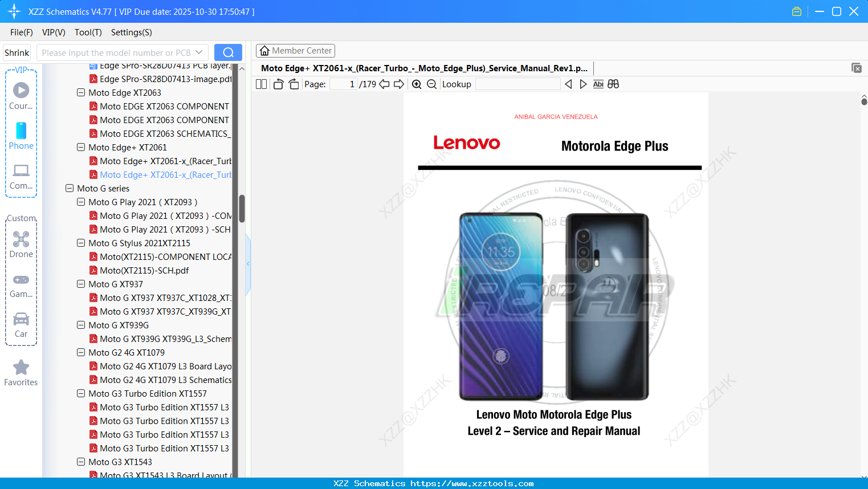The image size is (868, 489).
Task: Collapse the Moto Edge XT2063 branch
Action: coord(80,92)
